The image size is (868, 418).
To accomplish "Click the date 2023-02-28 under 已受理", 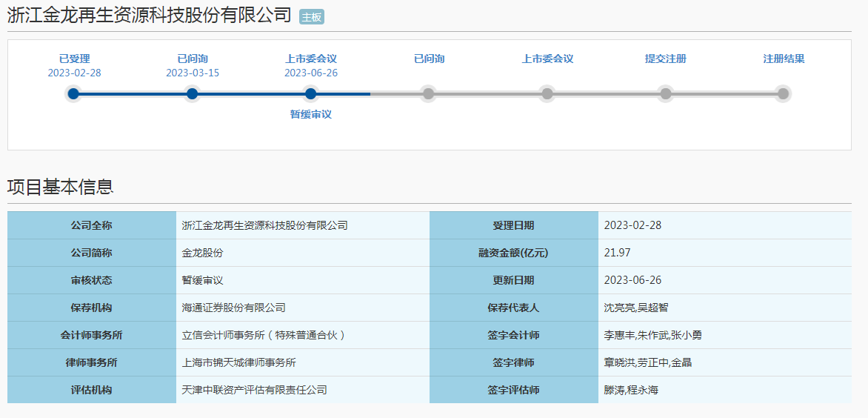I will [74, 73].
